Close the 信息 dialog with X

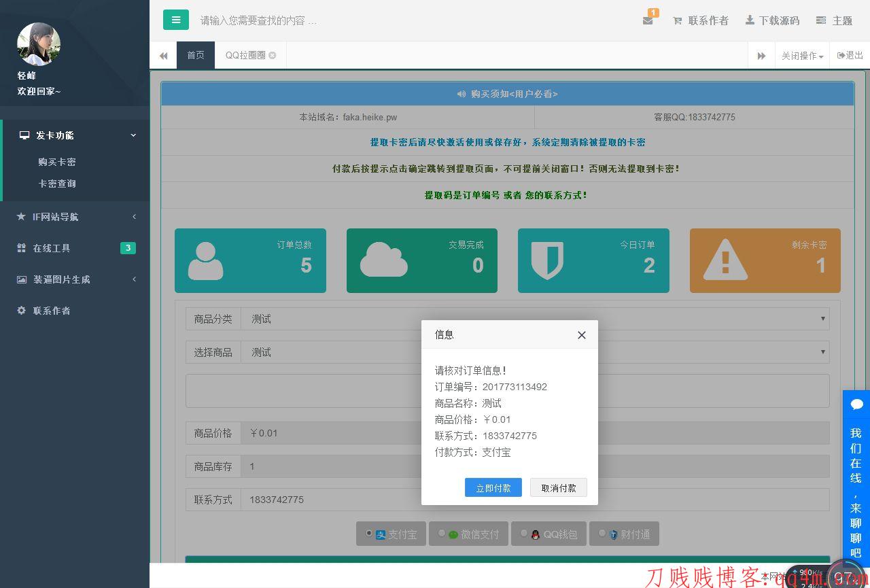click(582, 335)
